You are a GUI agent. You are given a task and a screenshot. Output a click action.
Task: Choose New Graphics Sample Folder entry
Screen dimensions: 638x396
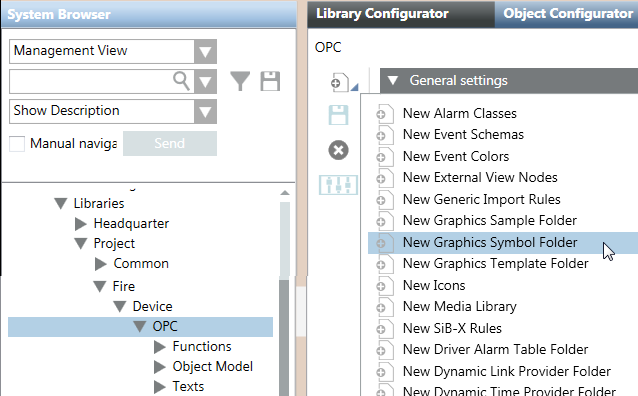489,221
